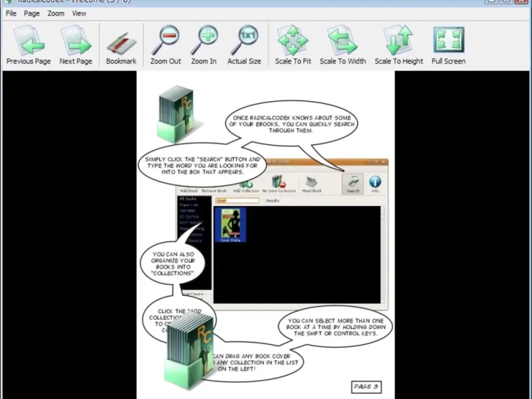Advance with the Next Page icon
This screenshot has width=532, height=399.
point(76,45)
